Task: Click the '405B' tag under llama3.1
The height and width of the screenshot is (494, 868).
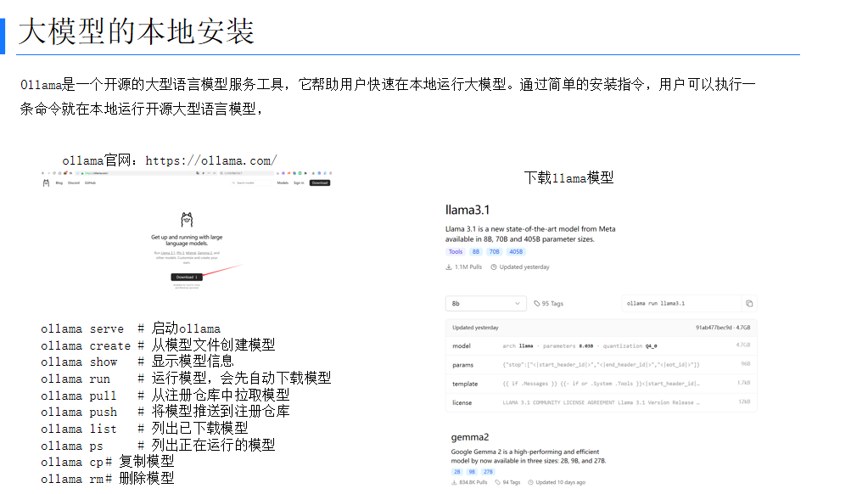Action: 516,251
